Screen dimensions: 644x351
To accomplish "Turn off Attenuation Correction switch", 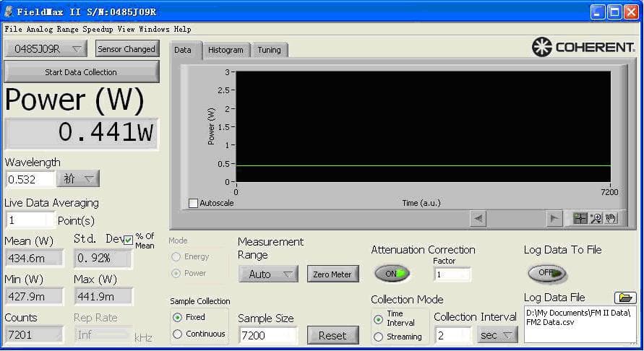I will click(x=392, y=274).
